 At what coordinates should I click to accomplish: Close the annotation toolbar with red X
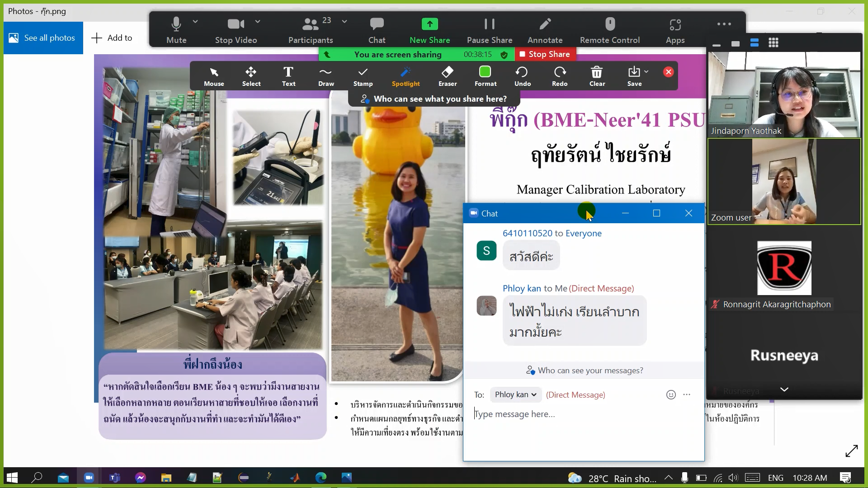click(x=669, y=72)
